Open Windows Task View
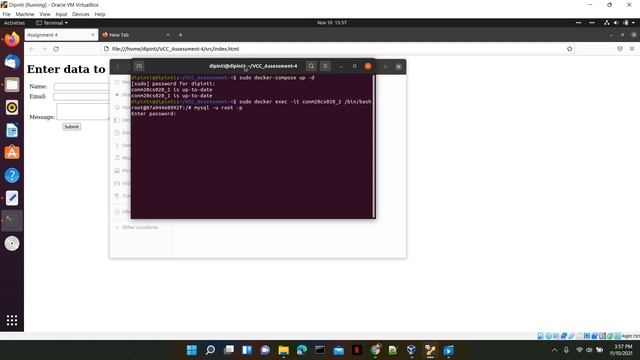 (x=229, y=350)
